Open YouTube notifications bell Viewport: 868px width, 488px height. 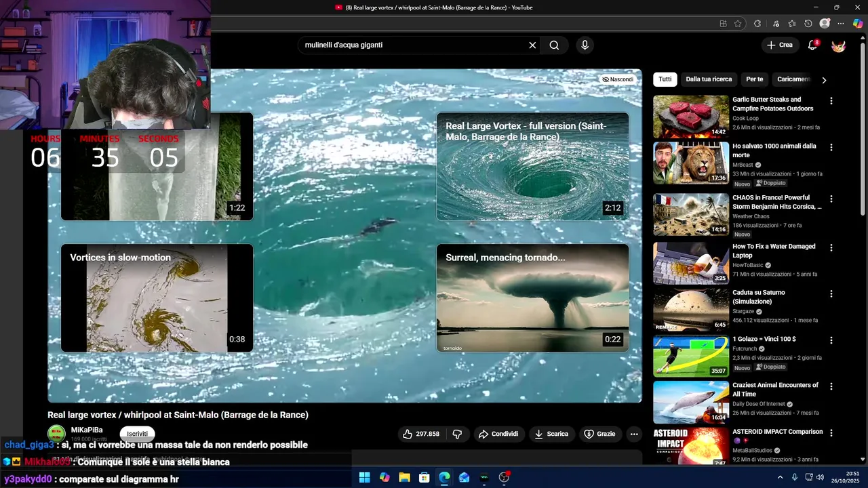(812, 45)
